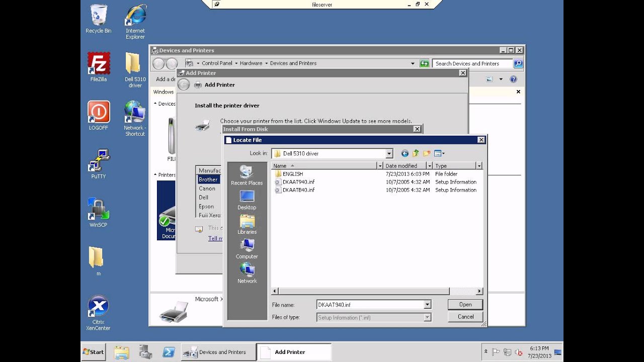Screen dimensions: 644x362
Task: Open the WinSCP desktop icon
Action: click(x=99, y=213)
